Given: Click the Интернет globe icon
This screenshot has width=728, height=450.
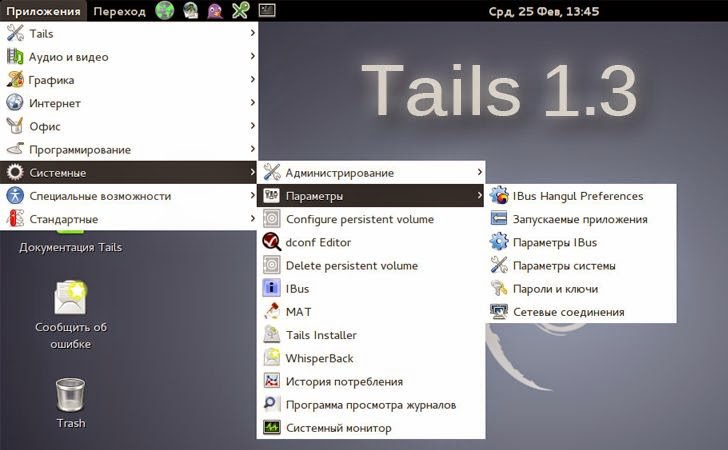Looking at the screenshot, I should [14, 103].
